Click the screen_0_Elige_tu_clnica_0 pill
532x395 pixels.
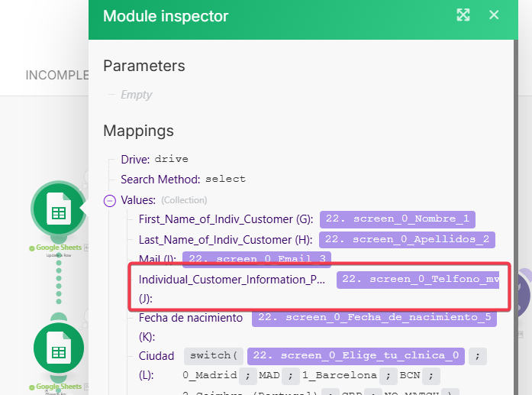click(x=356, y=356)
